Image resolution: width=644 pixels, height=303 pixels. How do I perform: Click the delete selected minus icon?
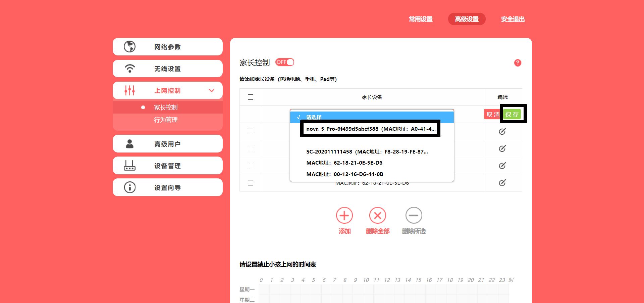point(414,216)
